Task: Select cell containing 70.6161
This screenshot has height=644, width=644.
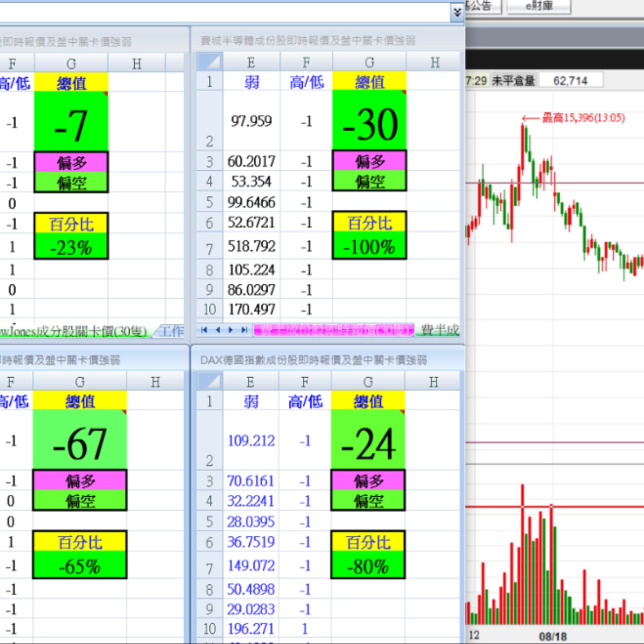Action: pos(251,481)
